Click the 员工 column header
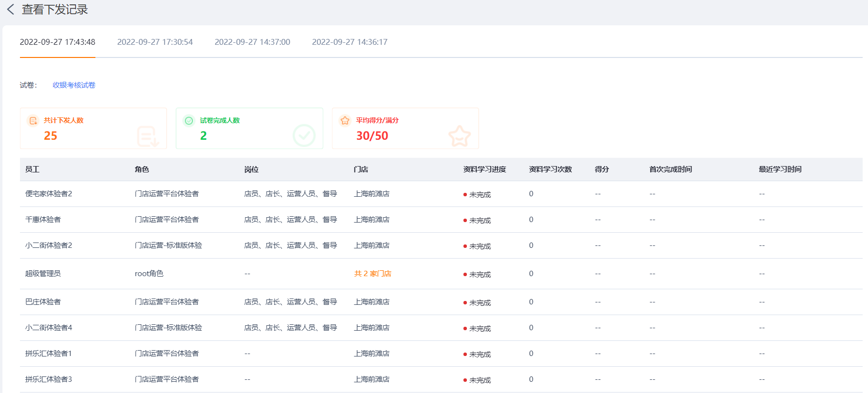The width and height of the screenshot is (868, 393). pyautogui.click(x=32, y=169)
